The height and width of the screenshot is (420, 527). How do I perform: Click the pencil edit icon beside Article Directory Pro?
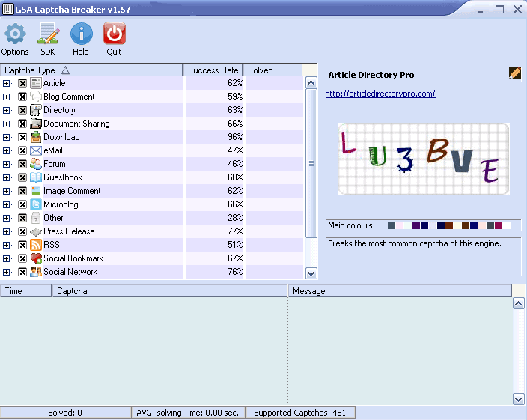tap(514, 73)
